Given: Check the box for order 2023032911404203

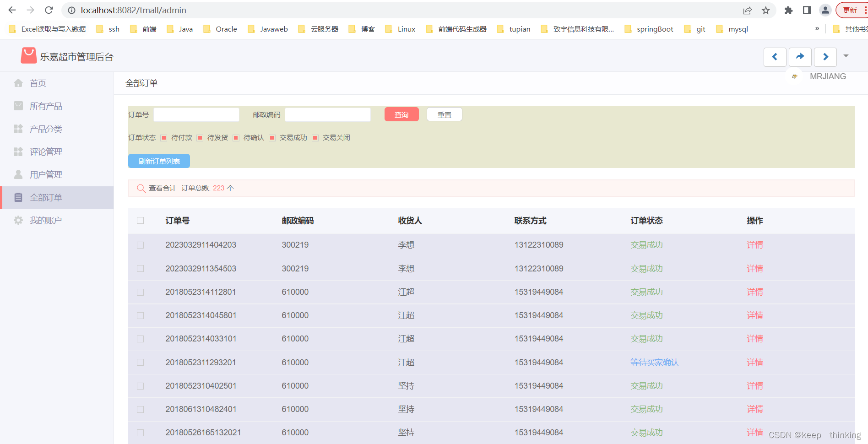Looking at the screenshot, I should tap(141, 245).
